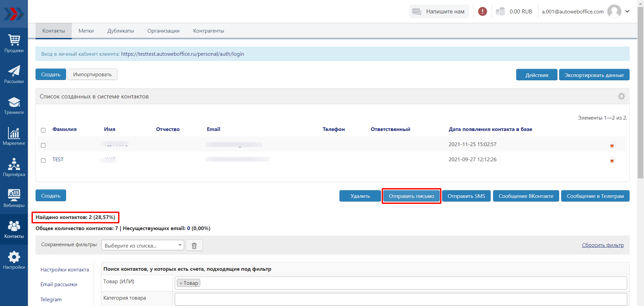Open Рассылки paper plane section
This screenshot has height=306, width=644.
click(14, 74)
